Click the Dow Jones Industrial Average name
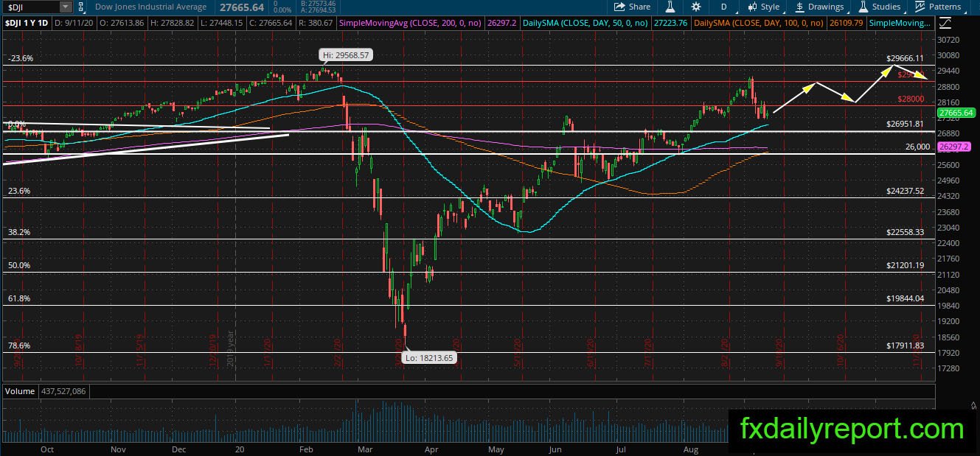This screenshot has height=456, width=980. point(150,7)
